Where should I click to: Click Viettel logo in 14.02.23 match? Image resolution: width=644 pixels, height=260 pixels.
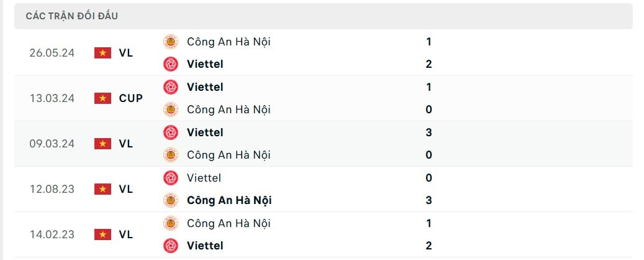click(170, 246)
